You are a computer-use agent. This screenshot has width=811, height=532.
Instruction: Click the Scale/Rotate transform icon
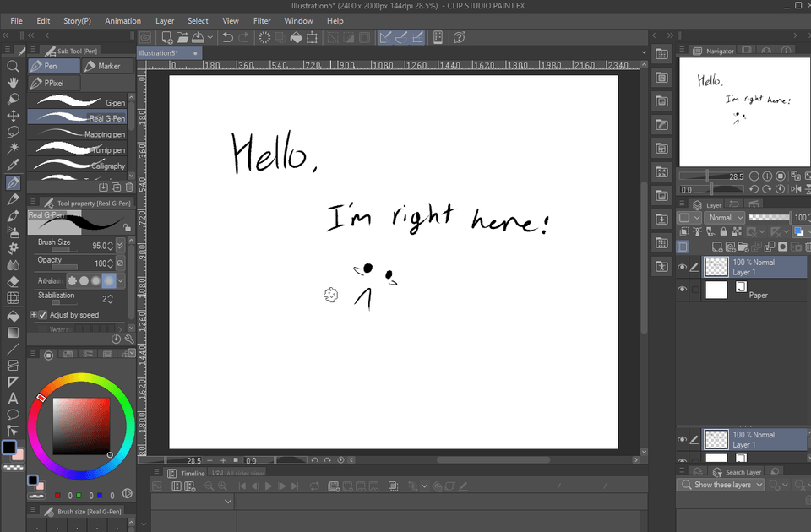click(312, 37)
